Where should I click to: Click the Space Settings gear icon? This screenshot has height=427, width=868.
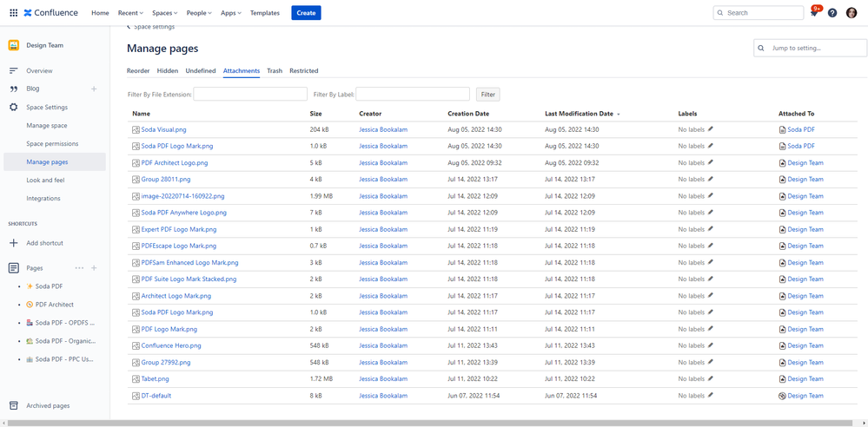(14, 108)
